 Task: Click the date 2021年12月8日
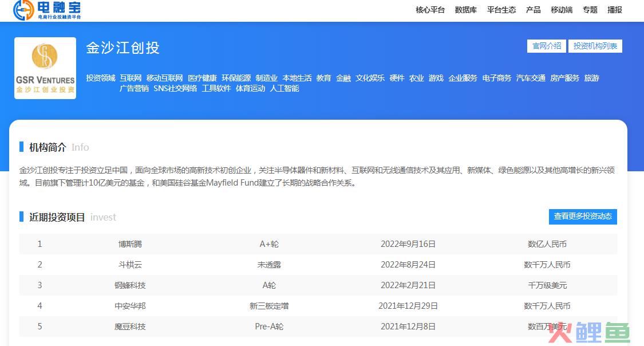click(408, 327)
